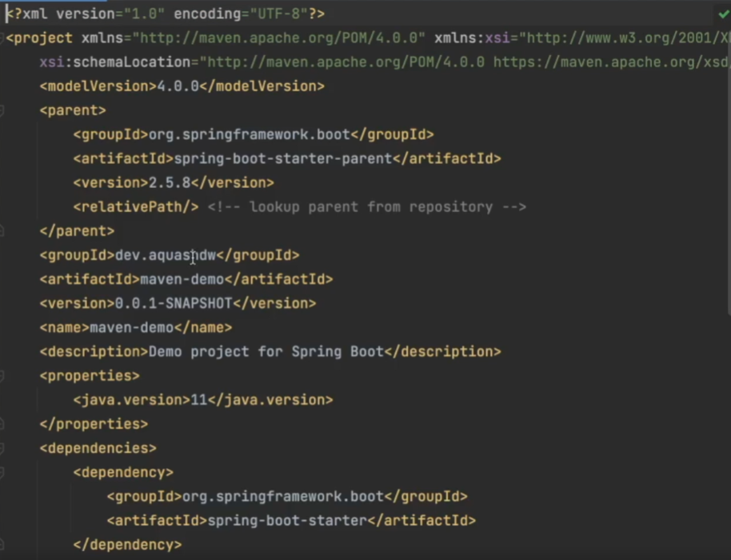The image size is (731, 560).
Task: Click the opening <parent> tag text
Action: [x=73, y=110]
